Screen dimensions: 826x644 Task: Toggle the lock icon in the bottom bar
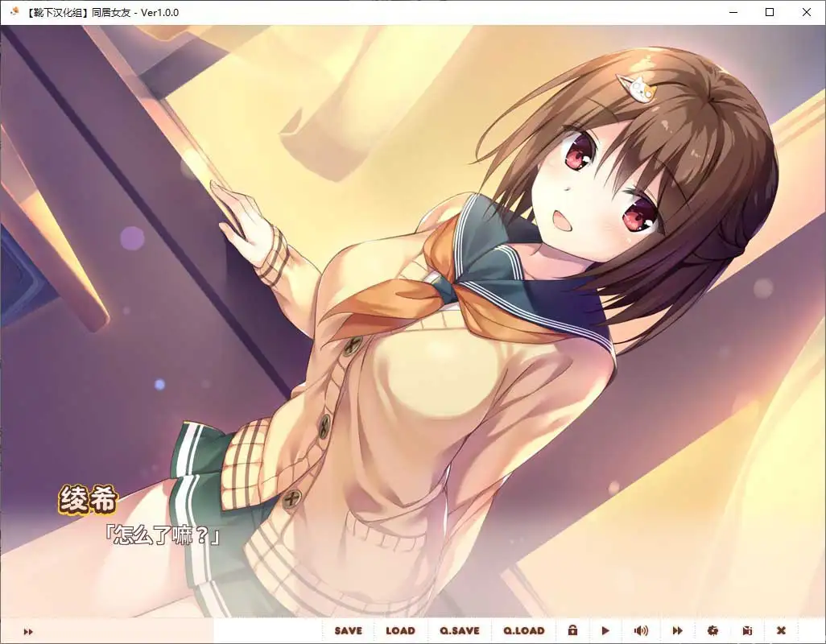pos(572,630)
